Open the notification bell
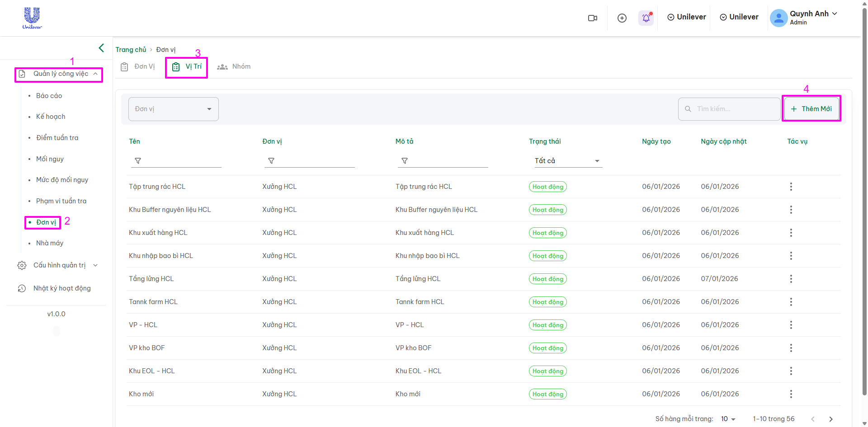The image size is (868, 427). pyautogui.click(x=646, y=18)
